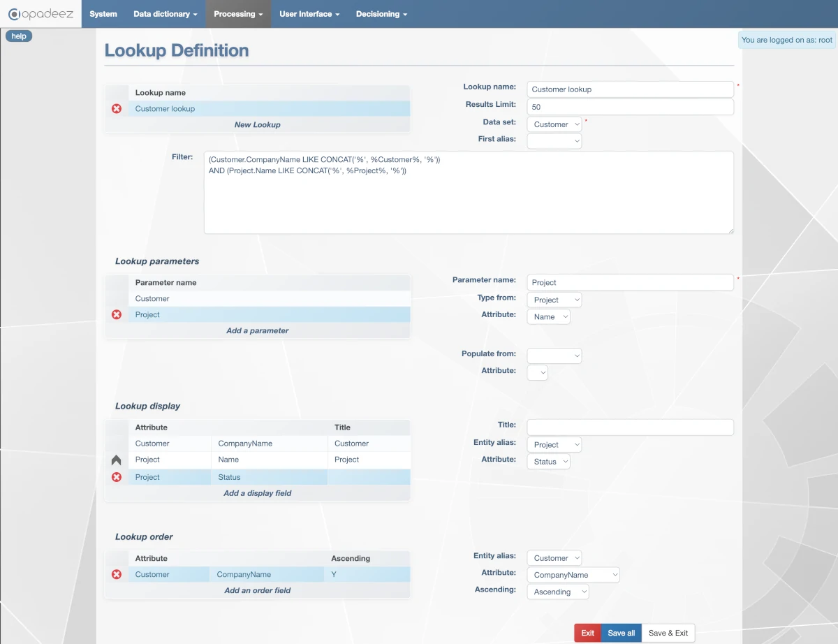Open the Data set dropdown
The height and width of the screenshot is (644, 838).
pos(554,124)
